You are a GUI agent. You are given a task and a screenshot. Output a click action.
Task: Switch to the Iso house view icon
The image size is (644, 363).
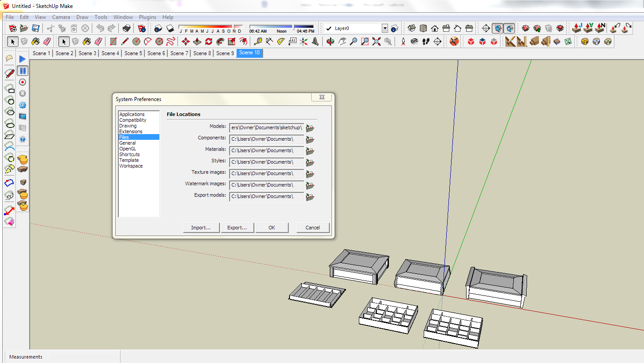tap(412, 28)
